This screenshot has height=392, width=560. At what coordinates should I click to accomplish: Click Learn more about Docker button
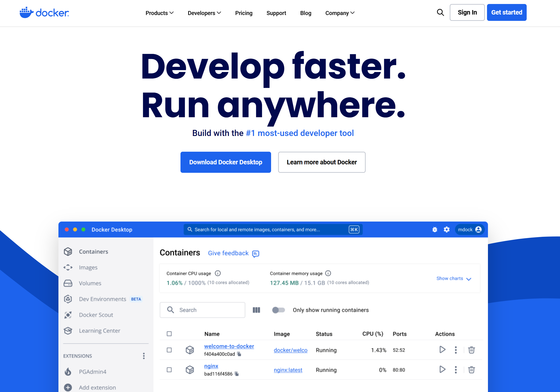pos(322,162)
